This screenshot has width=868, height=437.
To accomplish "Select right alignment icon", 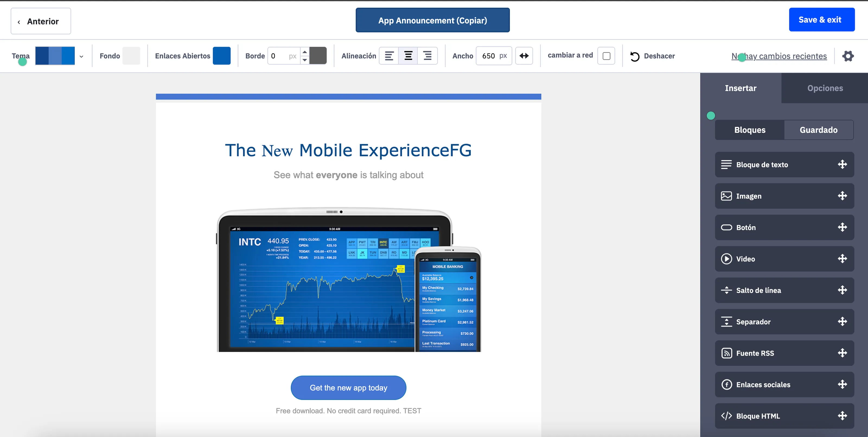I will (427, 56).
